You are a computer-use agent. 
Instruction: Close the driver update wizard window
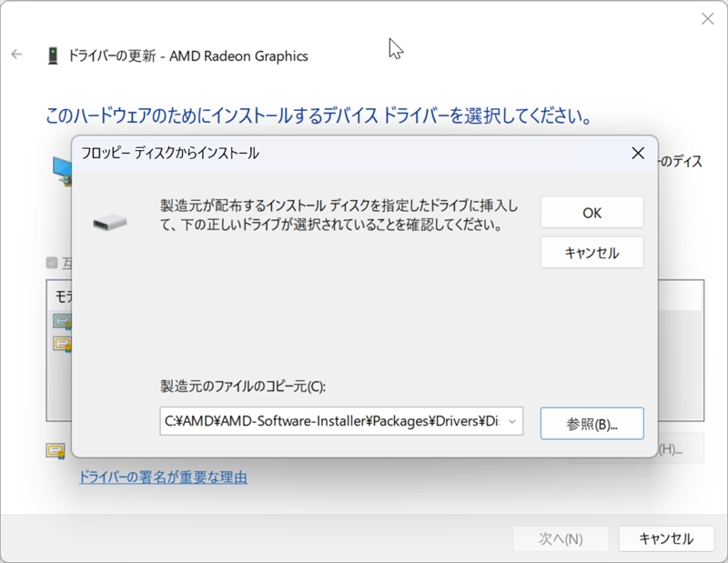coord(708,18)
